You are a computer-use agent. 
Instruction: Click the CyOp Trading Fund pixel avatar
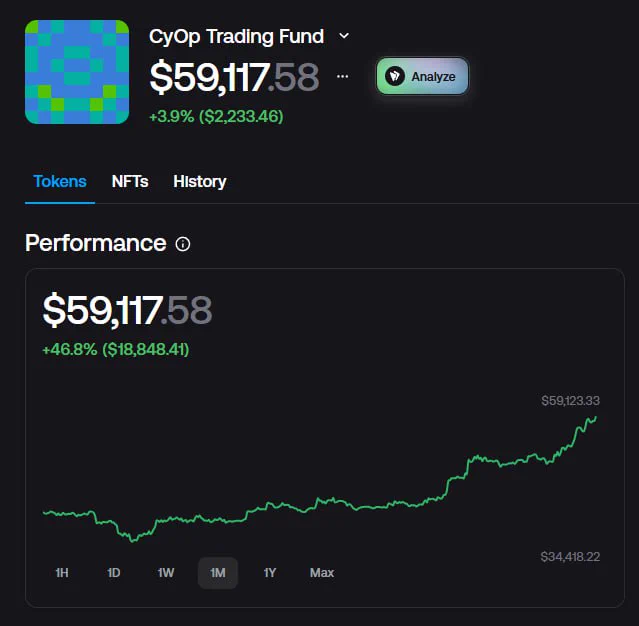(77, 72)
